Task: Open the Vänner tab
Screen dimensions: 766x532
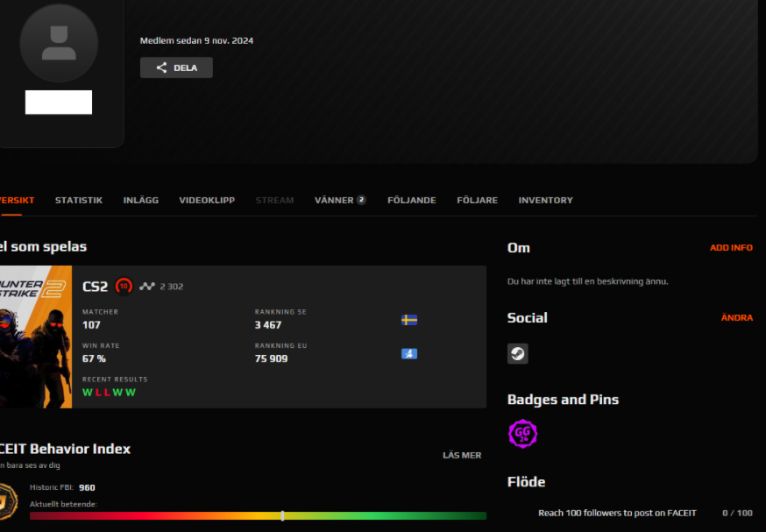Action: coord(334,201)
